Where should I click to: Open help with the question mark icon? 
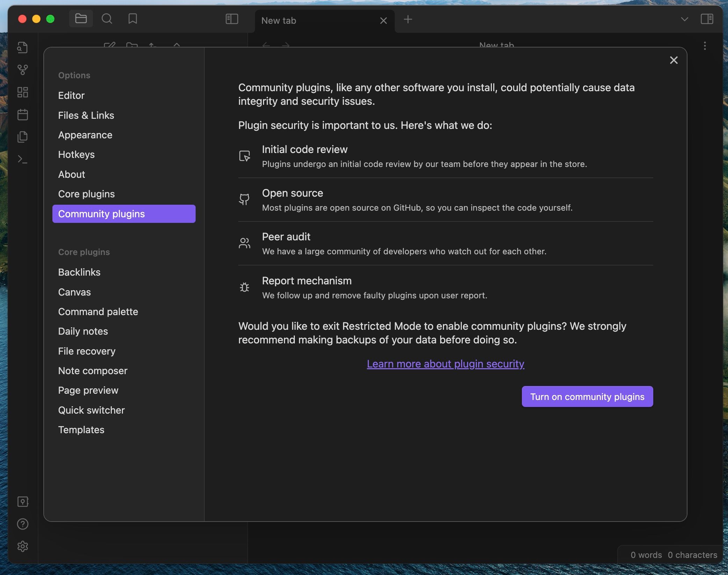coord(23,524)
